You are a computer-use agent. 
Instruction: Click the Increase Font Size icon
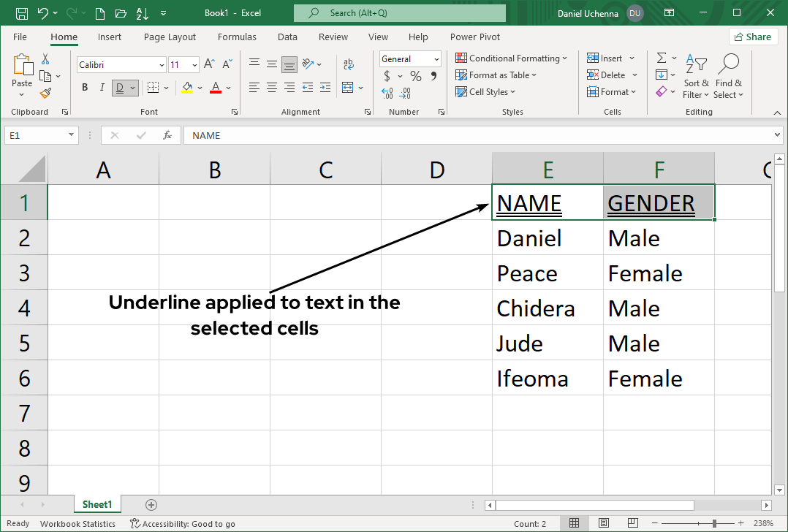click(209, 64)
